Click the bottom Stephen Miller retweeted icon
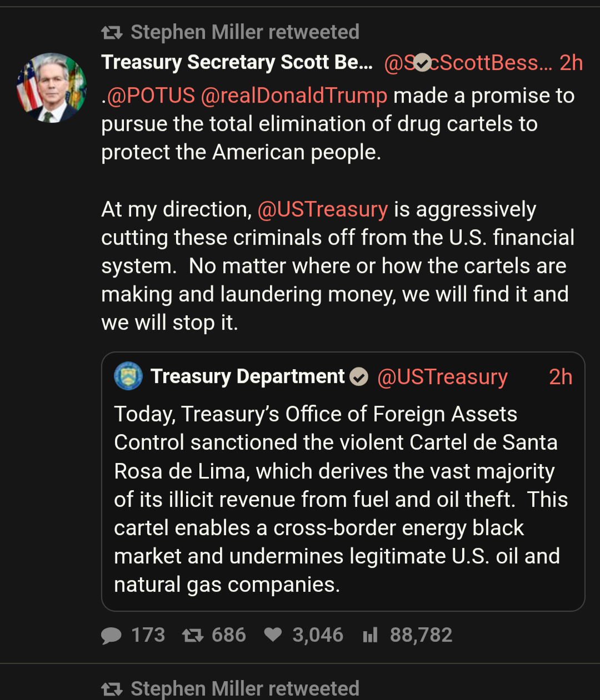 click(112, 689)
